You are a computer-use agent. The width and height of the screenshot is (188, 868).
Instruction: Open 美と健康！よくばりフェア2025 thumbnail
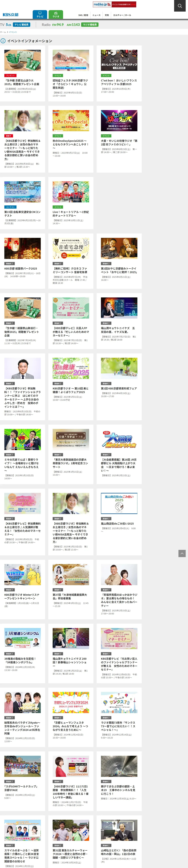pyautogui.click(x=71, y=368)
